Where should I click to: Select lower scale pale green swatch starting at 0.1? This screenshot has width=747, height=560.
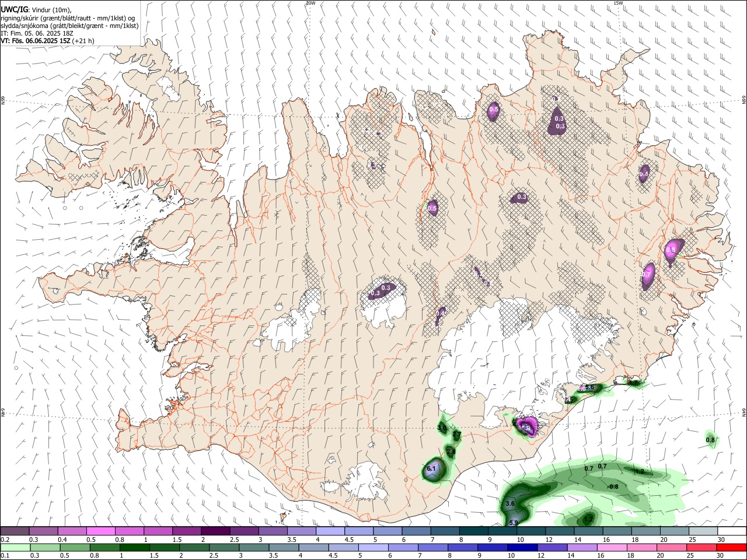15,548
